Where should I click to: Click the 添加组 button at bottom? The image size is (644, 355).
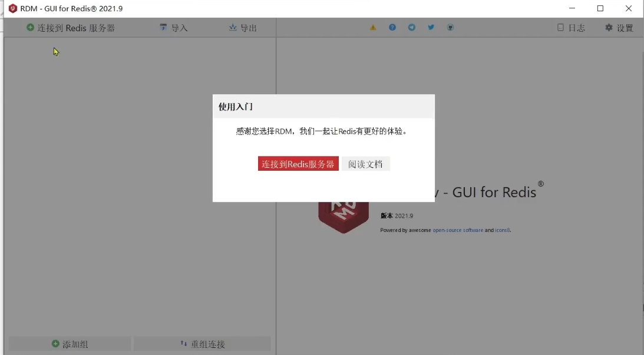[70, 344]
